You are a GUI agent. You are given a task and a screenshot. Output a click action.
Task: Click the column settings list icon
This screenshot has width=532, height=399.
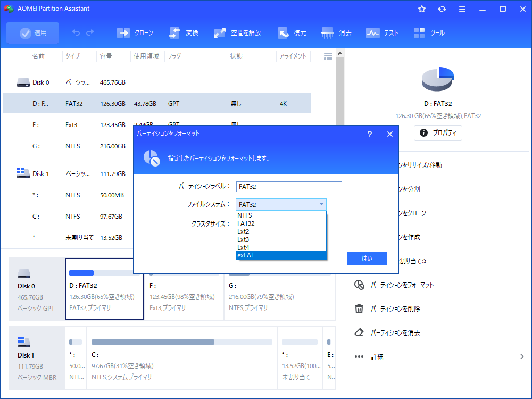click(x=328, y=57)
